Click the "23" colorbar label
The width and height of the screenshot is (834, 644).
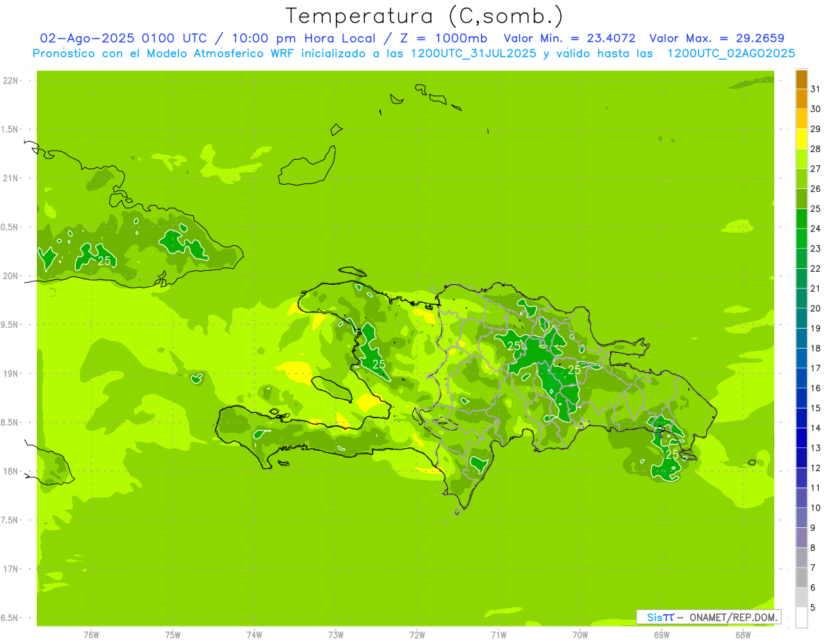point(815,249)
